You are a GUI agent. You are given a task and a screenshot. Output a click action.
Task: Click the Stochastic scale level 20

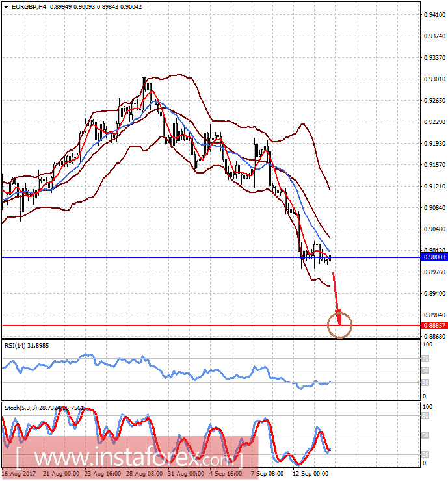[425, 454]
